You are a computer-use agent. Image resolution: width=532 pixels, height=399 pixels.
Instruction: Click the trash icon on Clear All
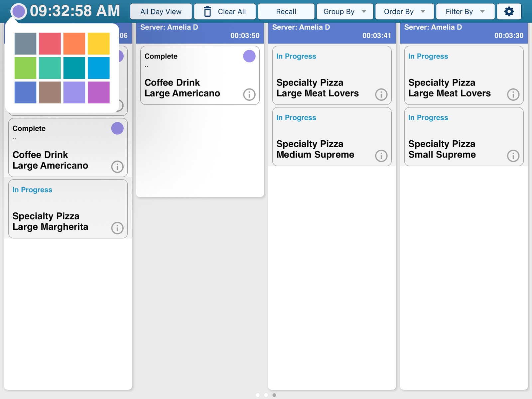207,12
